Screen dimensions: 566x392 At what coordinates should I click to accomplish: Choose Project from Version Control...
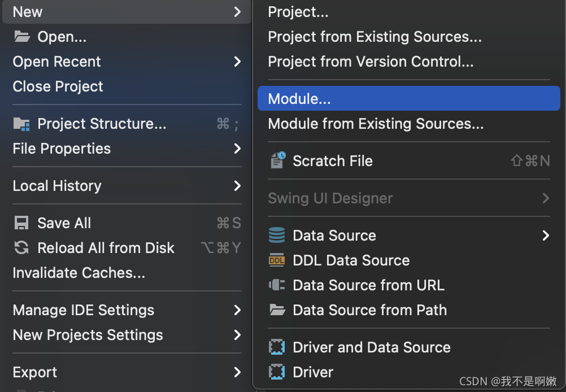click(371, 62)
